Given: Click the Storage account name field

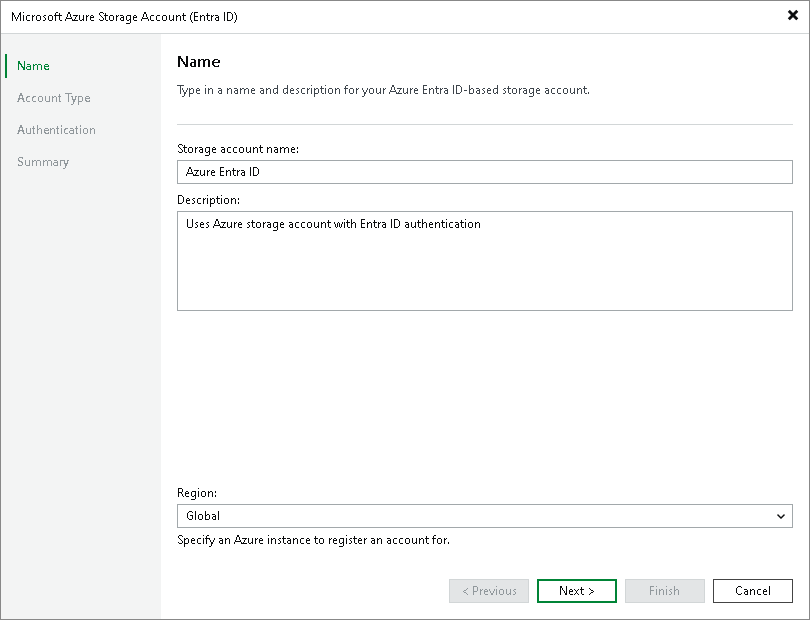Looking at the screenshot, I should click(x=485, y=172).
